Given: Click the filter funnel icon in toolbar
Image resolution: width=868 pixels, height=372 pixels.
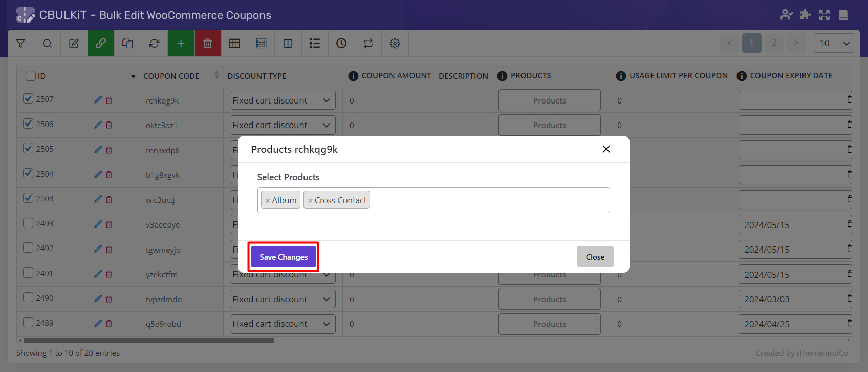Looking at the screenshot, I should point(20,44).
